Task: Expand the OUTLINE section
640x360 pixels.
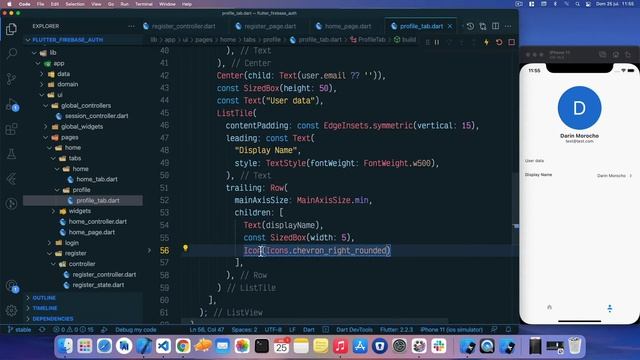Action: (x=44, y=298)
